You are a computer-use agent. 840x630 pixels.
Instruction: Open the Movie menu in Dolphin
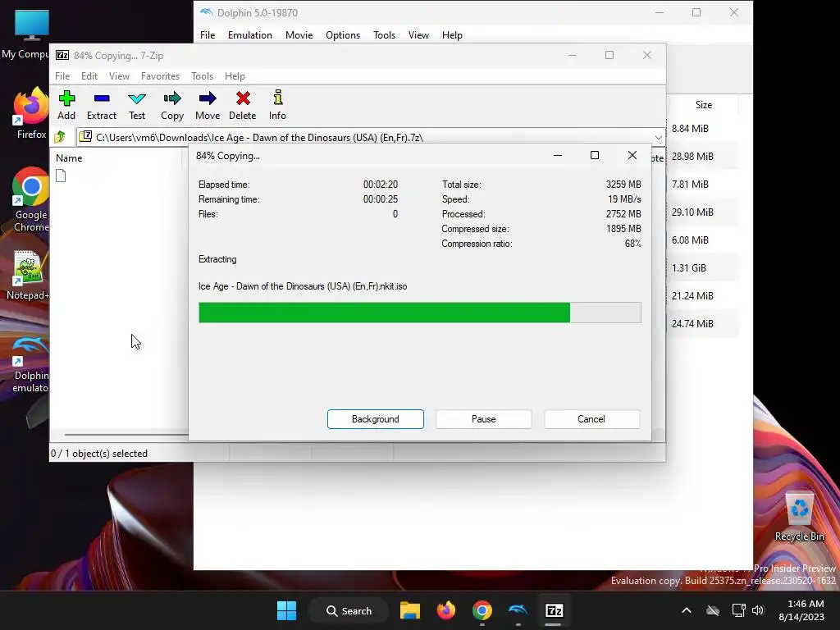299,34
